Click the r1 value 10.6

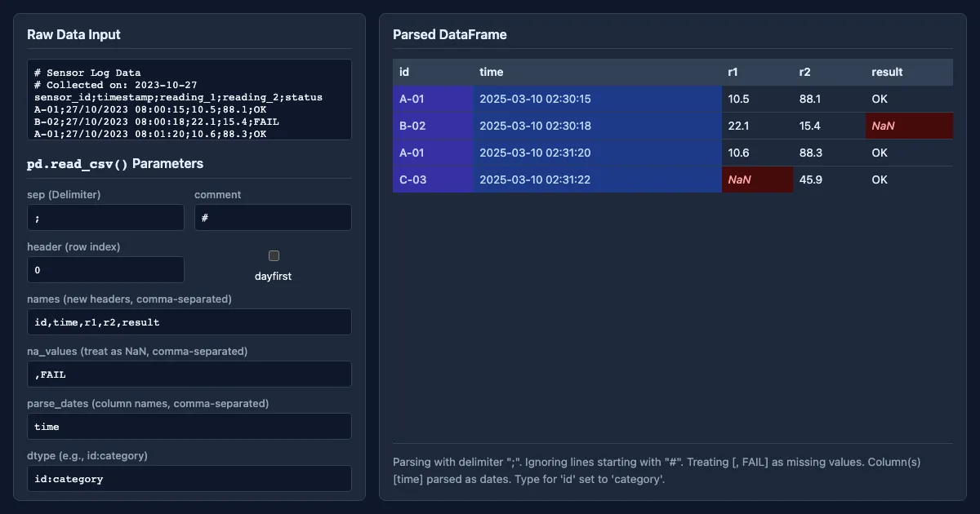click(x=757, y=153)
